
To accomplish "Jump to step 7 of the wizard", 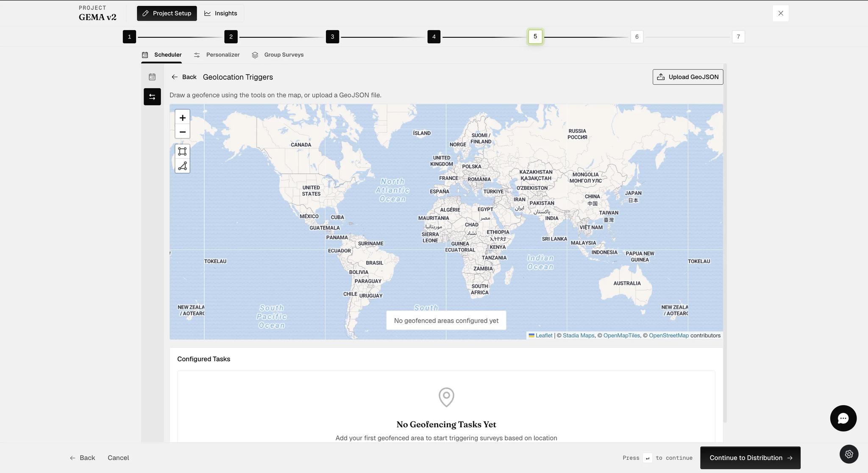I will pos(738,37).
